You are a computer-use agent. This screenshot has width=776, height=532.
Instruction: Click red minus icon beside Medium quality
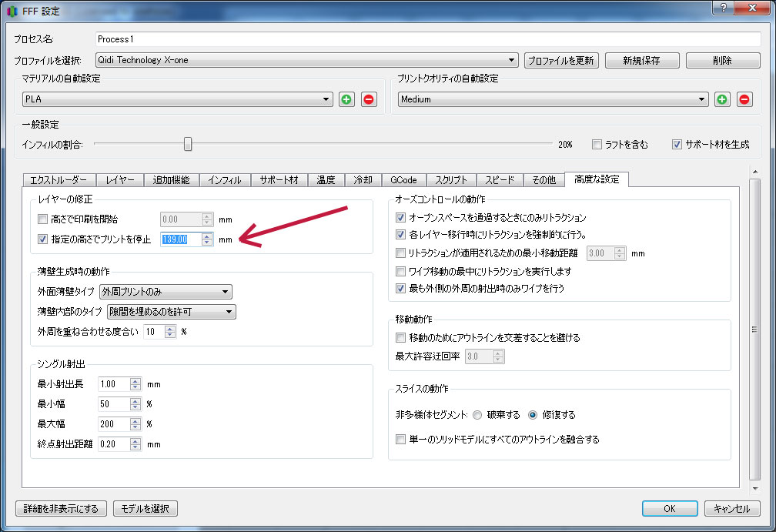[x=744, y=99]
